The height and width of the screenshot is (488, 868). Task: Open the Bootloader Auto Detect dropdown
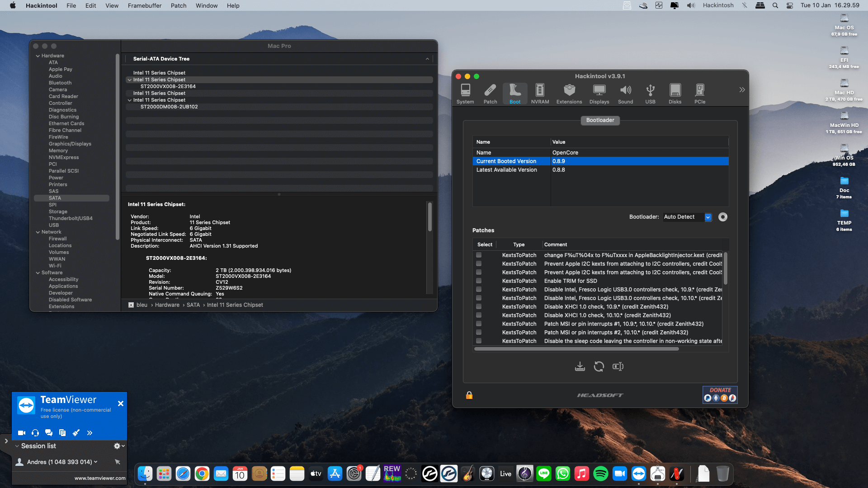pyautogui.click(x=708, y=217)
